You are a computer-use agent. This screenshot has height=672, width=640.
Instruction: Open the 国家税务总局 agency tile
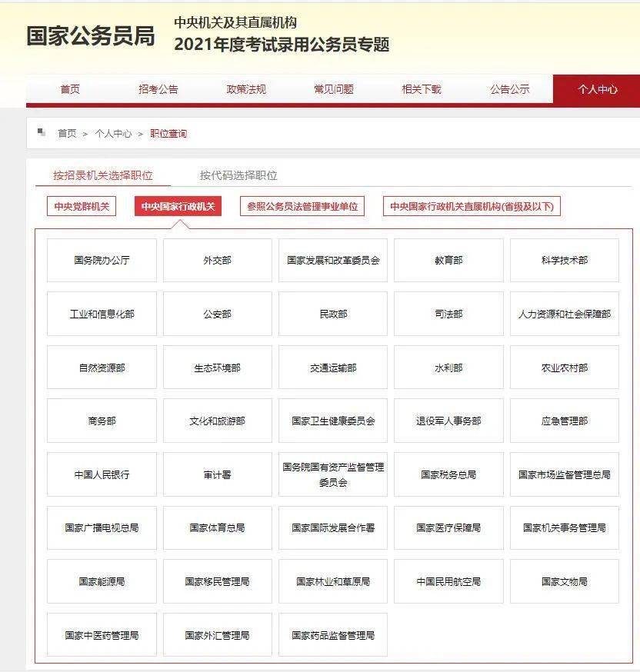[448, 474]
